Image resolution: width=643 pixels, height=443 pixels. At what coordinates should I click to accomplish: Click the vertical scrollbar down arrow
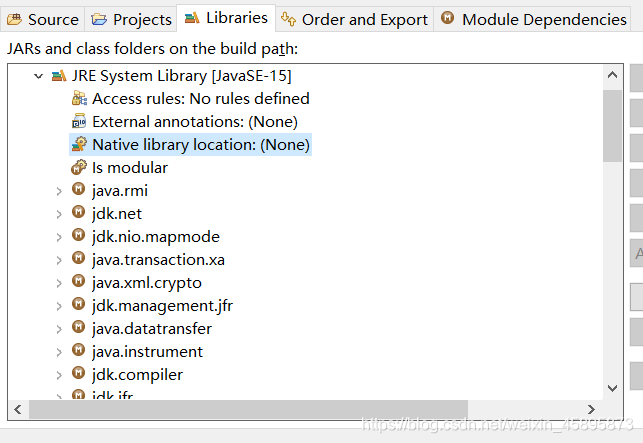(612, 388)
